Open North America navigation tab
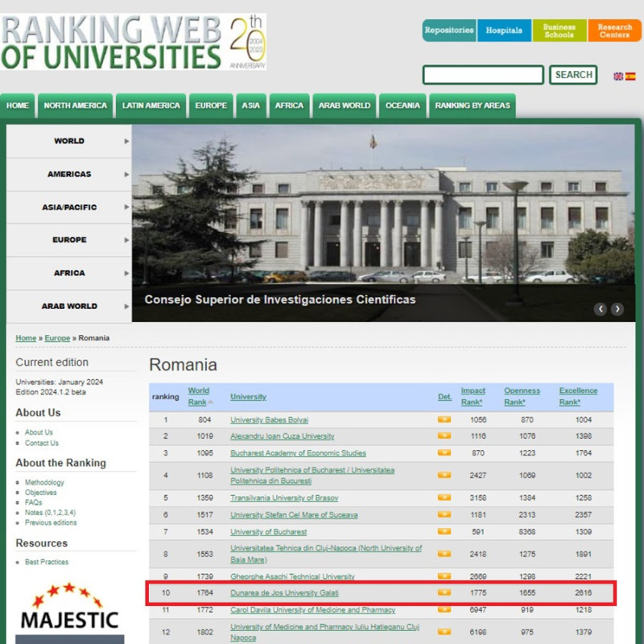 75,105
